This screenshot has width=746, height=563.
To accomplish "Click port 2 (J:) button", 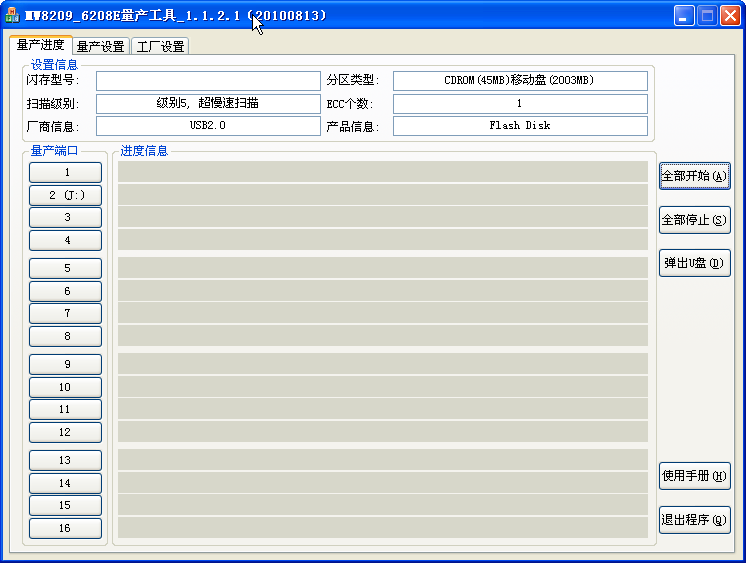I will 66,195.
